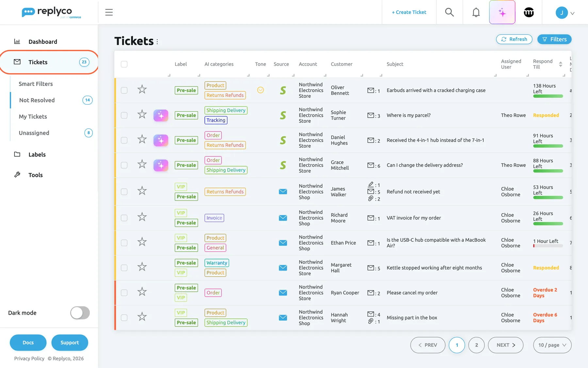
Task: Open the hamburger menu icon
Action: pos(109,12)
